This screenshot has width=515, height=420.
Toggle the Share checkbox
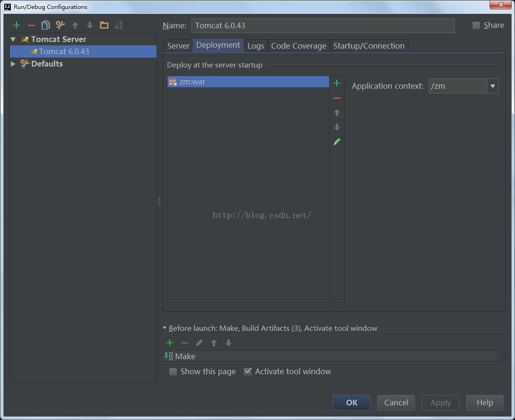coord(476,25)
